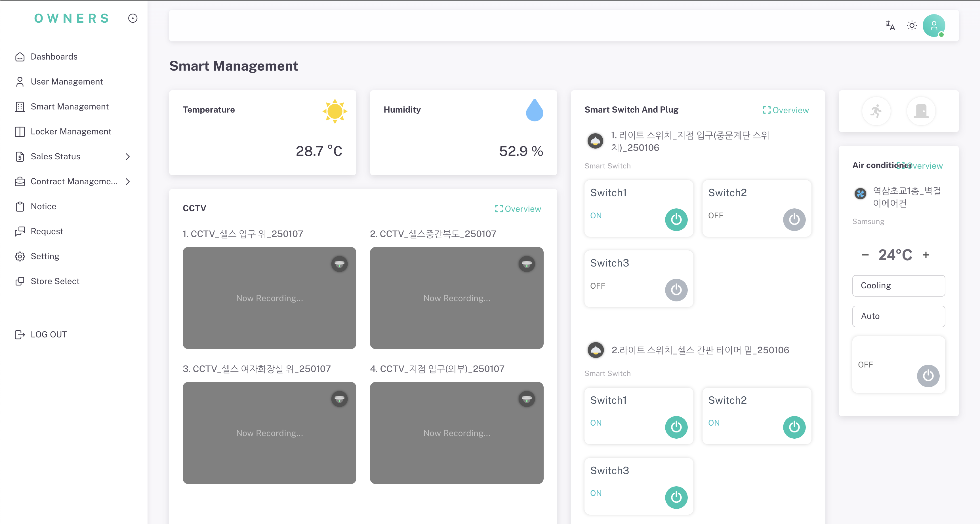Click the lamp icon of light switch 1
This screenshot has height=524, width=980.
pos(595,141)
